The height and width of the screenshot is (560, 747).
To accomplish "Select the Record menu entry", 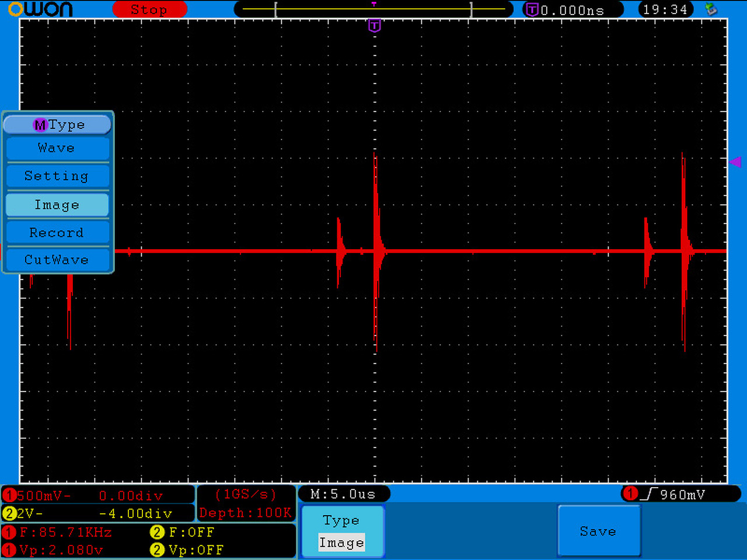I will tap(57, 232).
